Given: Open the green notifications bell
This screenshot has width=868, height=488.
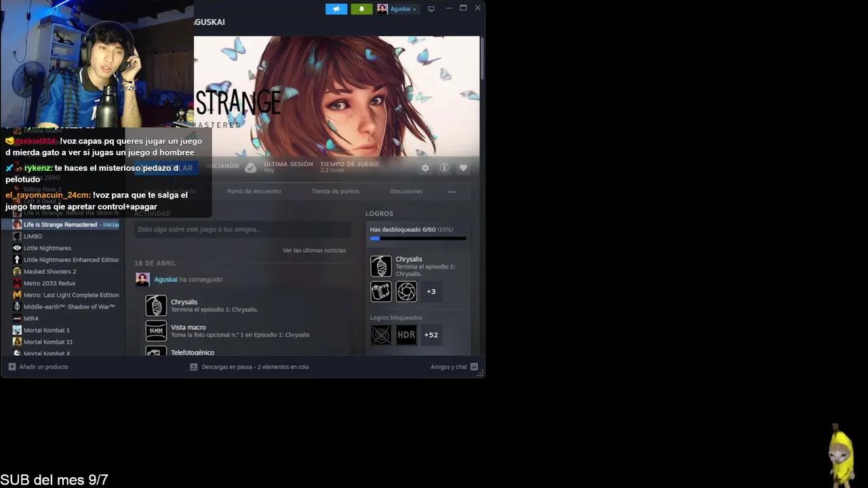Looking at the screenshot, I should (x=361, y=9).
